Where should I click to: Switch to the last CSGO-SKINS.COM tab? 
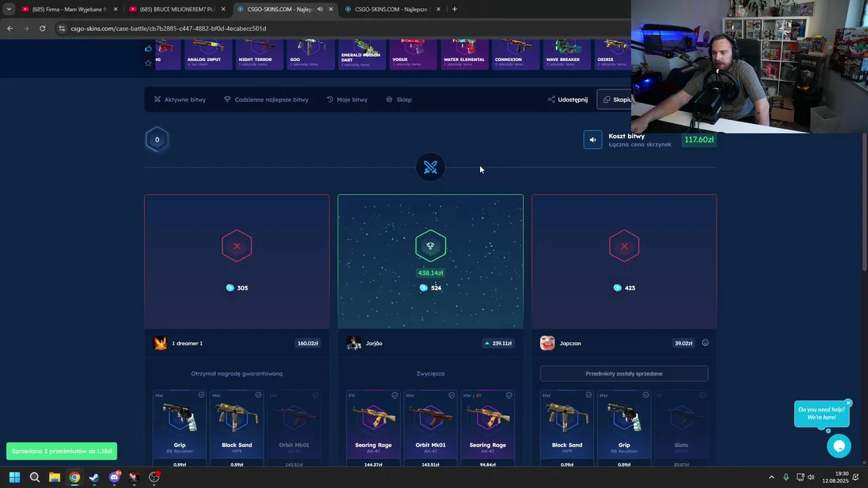click(392, 9)
